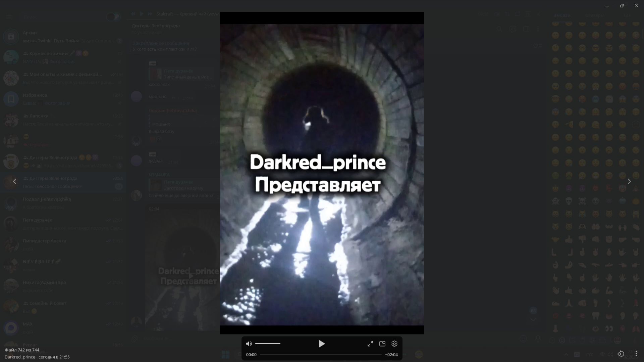Open the Подвал Fehtovalchika chat

click(x=63, y=203)
